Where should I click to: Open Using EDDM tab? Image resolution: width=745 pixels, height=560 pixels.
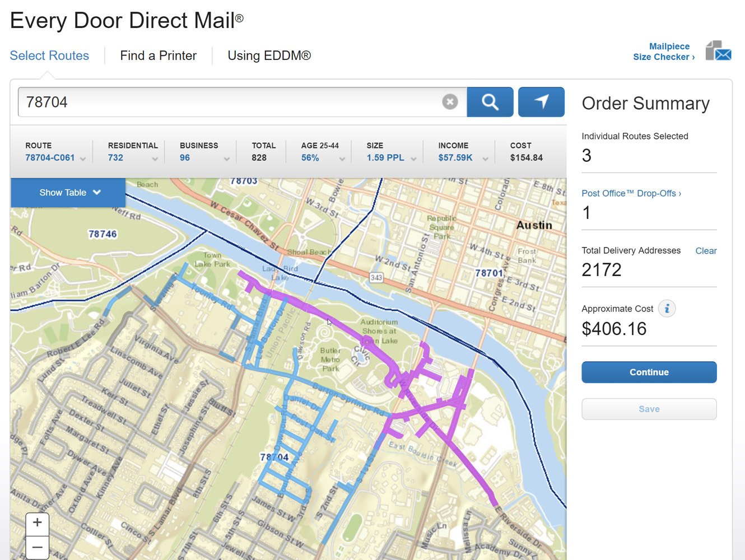click(269, 55)
